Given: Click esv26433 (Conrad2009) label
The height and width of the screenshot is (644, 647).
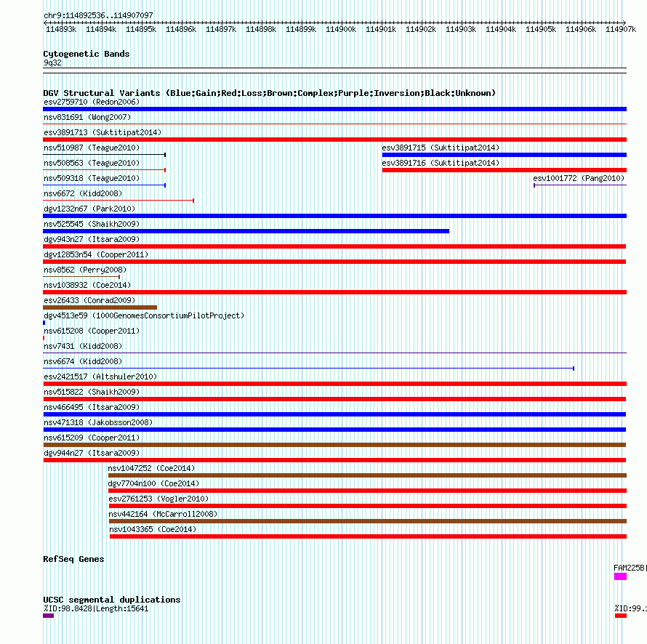Looking at the screenshot, I should [x=89, y=300].
